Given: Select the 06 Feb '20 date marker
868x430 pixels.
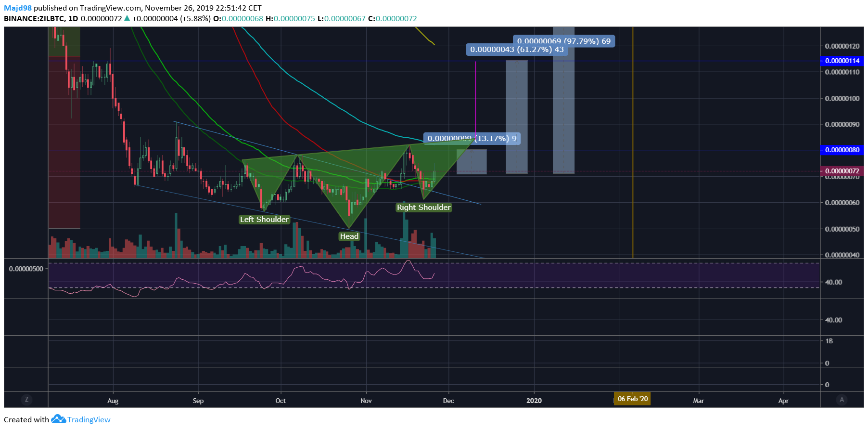Looking at the screenshot, I should pos(633,399).
